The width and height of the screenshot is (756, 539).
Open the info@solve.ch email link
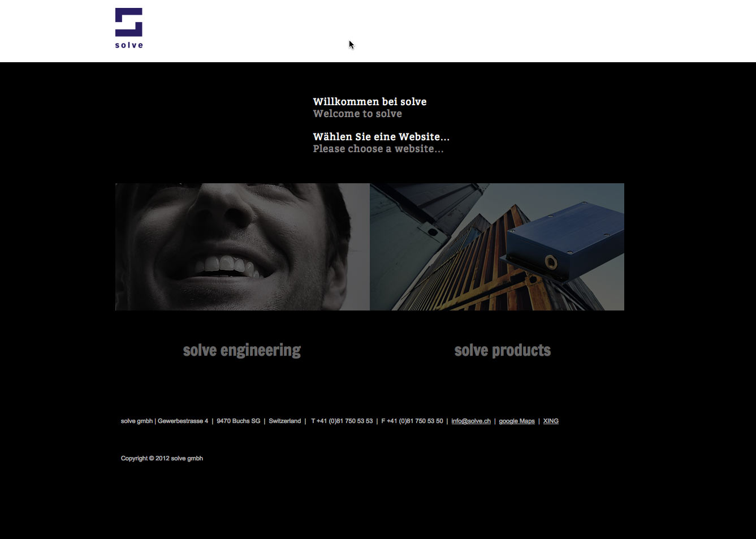[471, 421]
